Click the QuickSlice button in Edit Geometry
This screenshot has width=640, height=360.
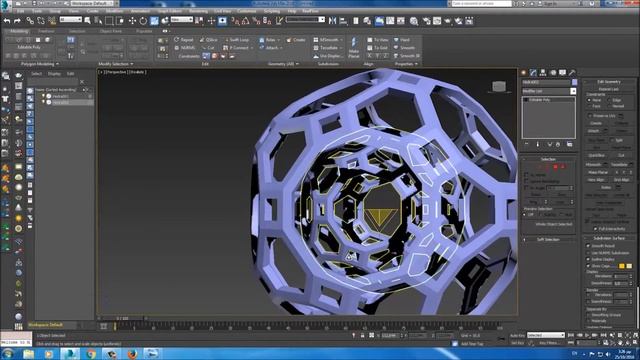click(x=596, y=156)
